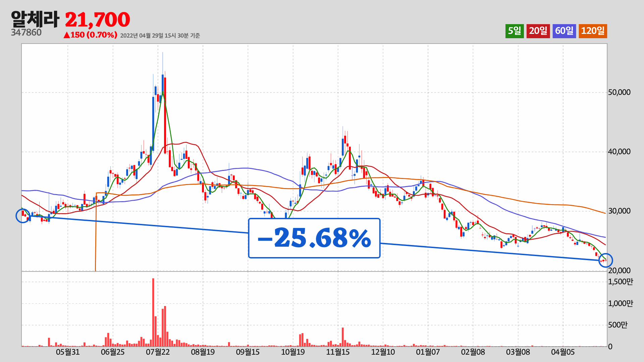Click the 50,000 price axis label

(619, 93)
